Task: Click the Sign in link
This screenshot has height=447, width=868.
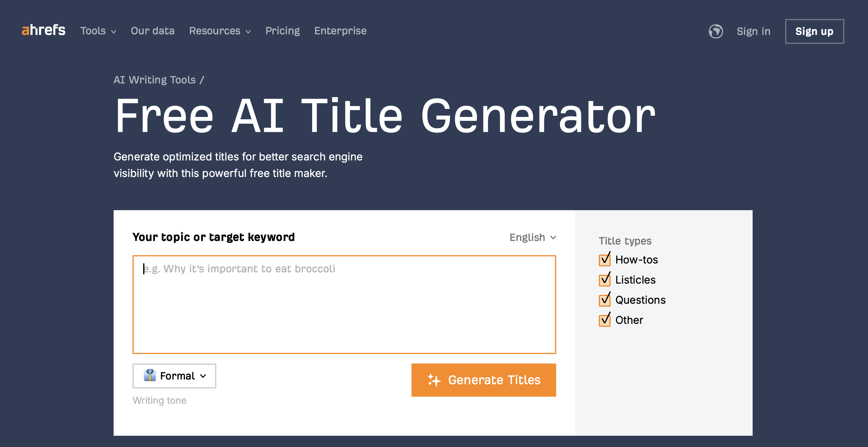Action: (754, 31)
